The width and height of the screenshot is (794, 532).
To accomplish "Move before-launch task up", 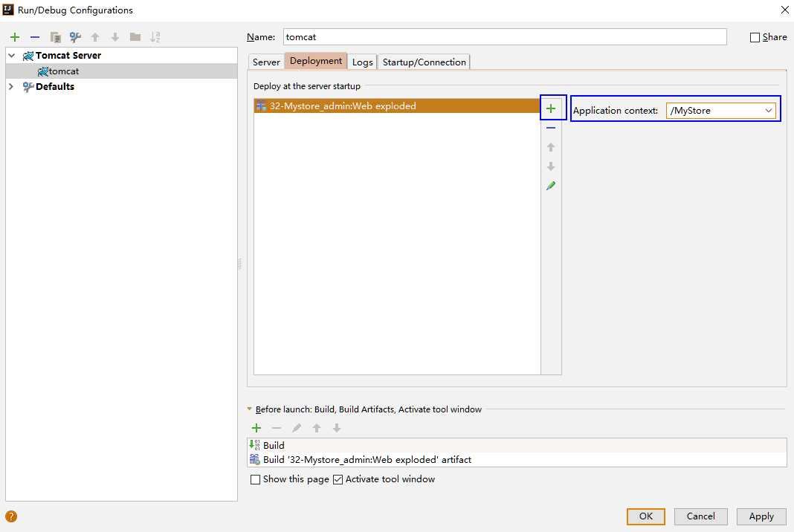I will (317, 428).
